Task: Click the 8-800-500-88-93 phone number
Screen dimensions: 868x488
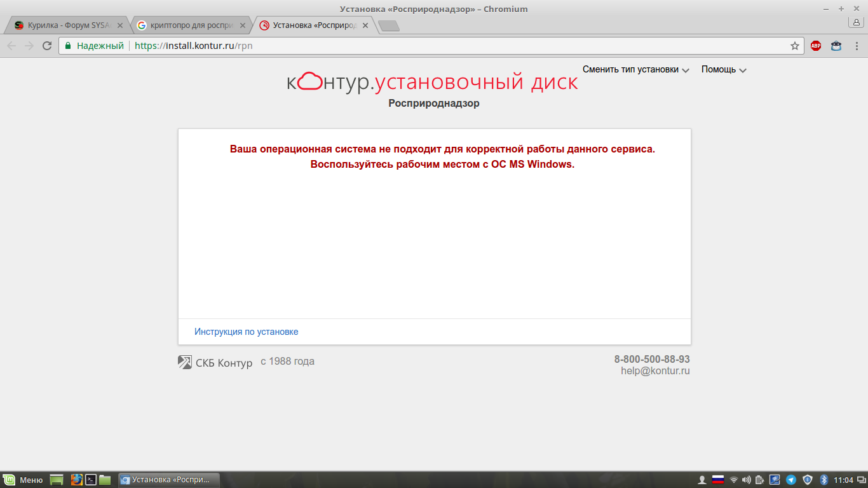Action: [652, 359]
